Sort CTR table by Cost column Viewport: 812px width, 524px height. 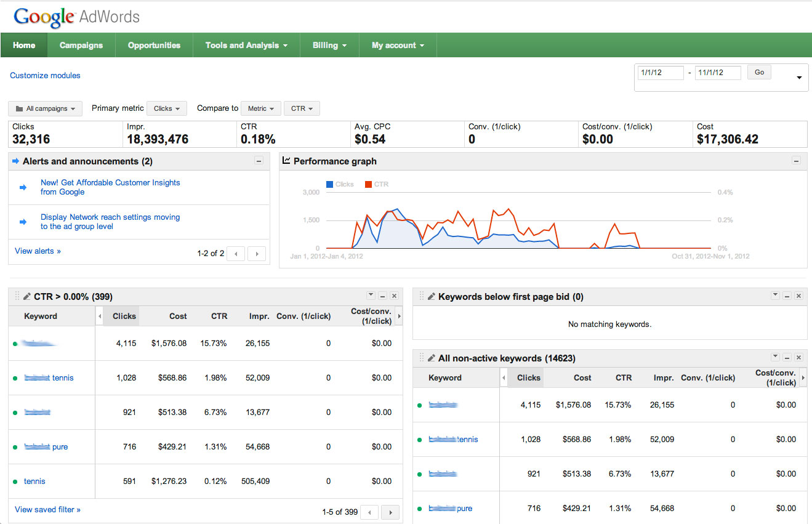point(178,316)
